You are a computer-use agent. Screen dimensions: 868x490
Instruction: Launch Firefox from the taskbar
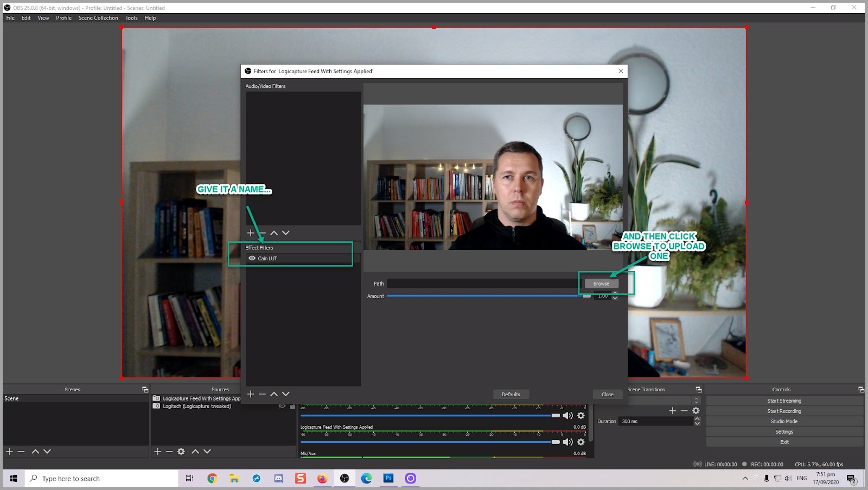(322, 479)
